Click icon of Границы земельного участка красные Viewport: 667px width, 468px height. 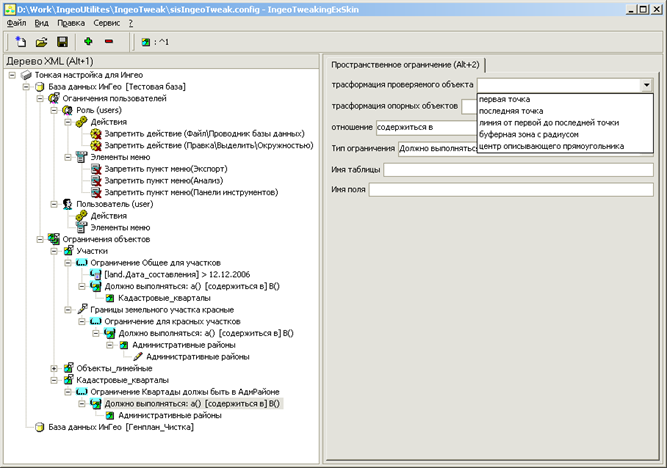[82, 309]
